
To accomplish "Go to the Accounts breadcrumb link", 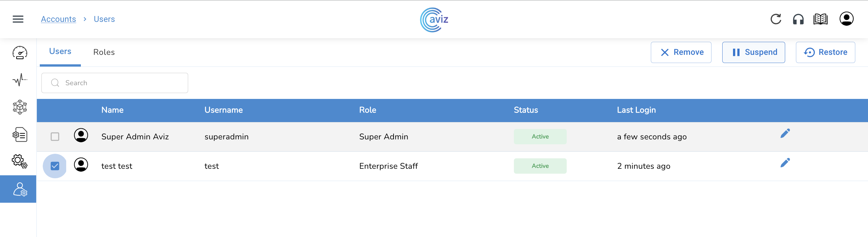I will [x=58, y=19].
